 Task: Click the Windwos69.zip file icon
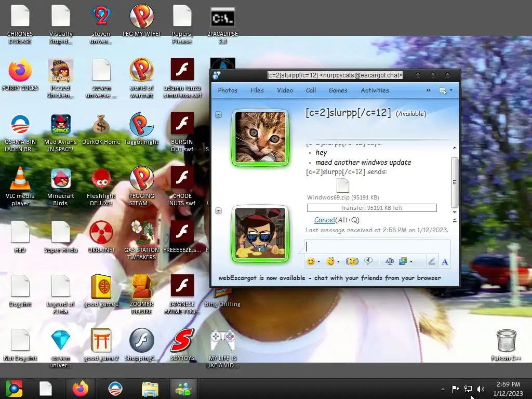pyautogui.click(x=343, y=185)
